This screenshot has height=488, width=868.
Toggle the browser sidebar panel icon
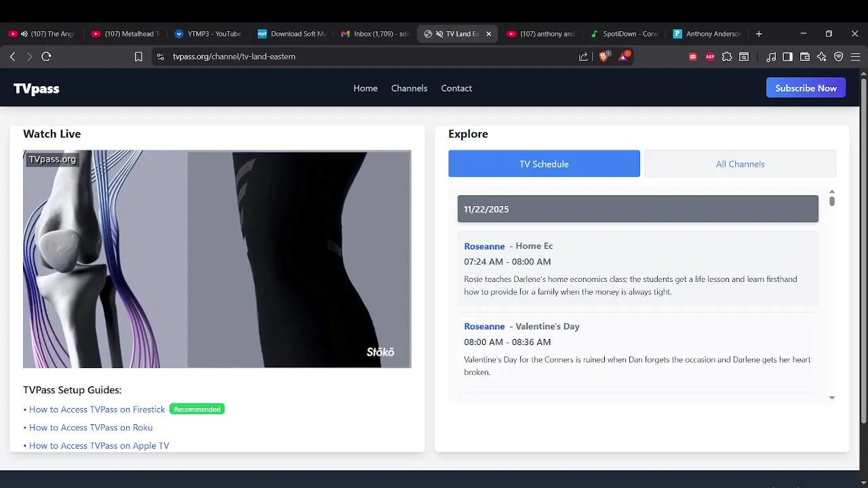click(x=787, y=57)
